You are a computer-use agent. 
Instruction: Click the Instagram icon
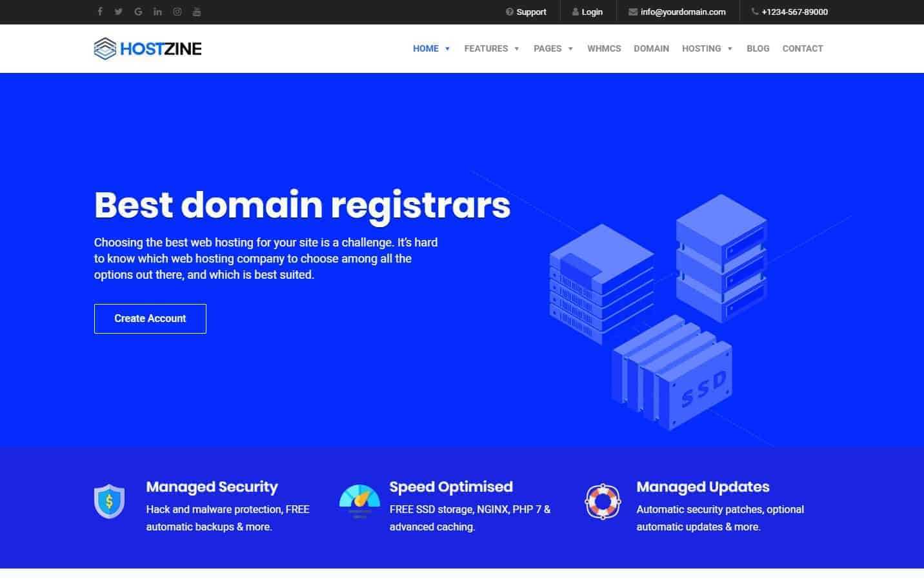click(x=177, y=12)
